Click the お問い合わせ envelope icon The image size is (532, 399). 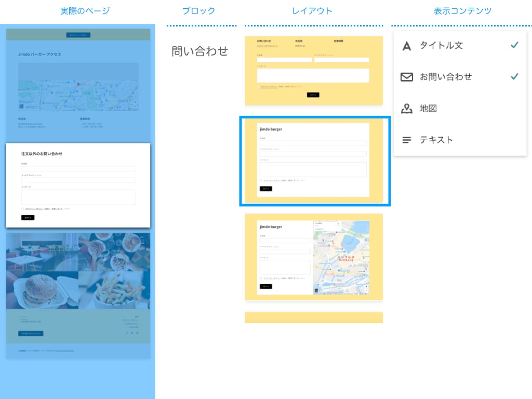(x=407, y=77)
